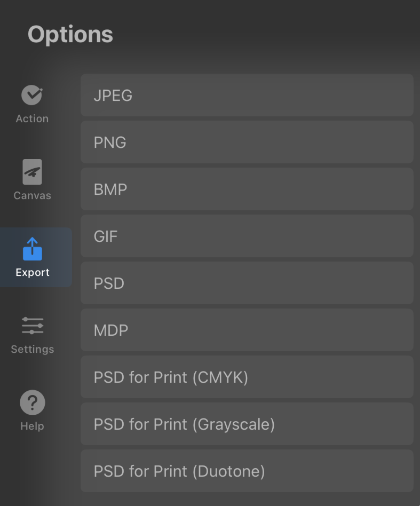This screenshot has height=506, width=420.
Task: Select PSD for Print (CMYK)
Action: 247,377
